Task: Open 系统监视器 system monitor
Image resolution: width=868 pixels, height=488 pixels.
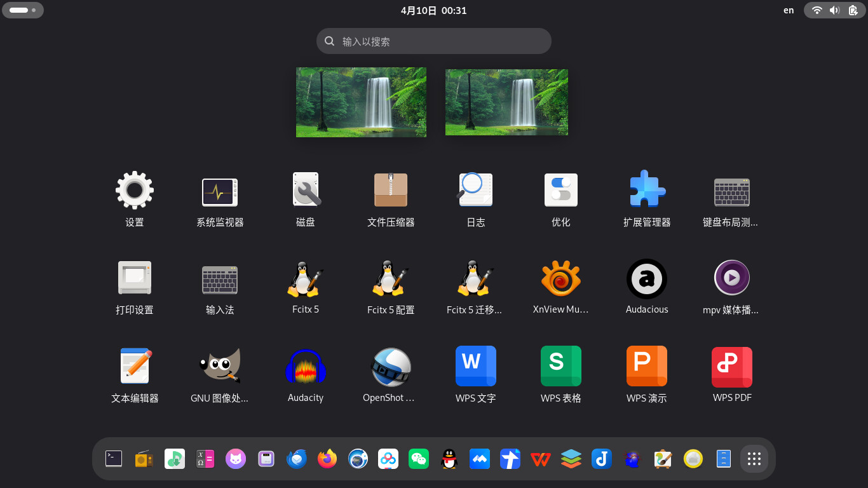Action: [220, 190]
